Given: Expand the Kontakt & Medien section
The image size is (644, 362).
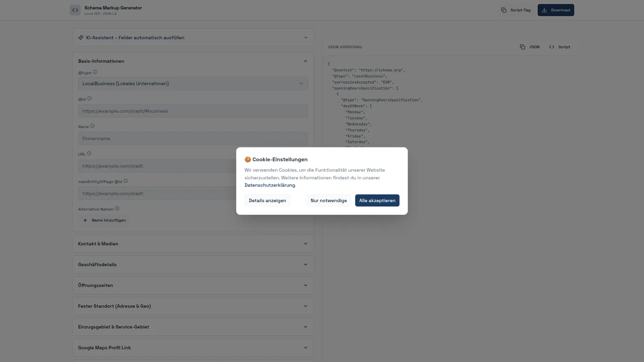Looking at the screenshot, I should point(193,244).
